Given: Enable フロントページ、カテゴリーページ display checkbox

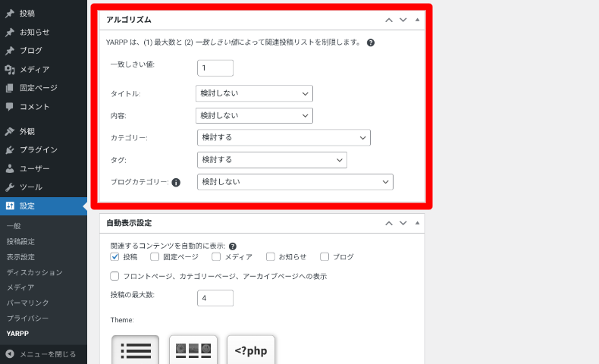Looking at the screenshot, I should 114,276.
